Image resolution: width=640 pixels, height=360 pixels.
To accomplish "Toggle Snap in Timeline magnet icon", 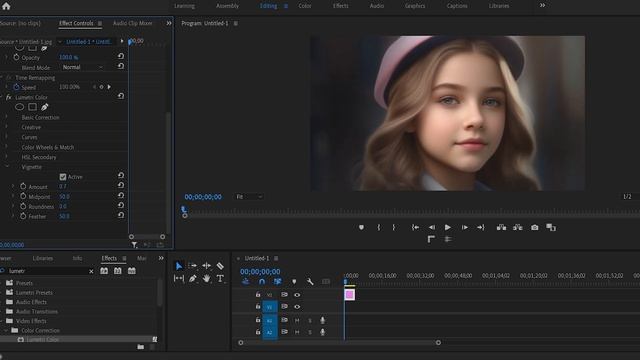I will click(262, 282).
